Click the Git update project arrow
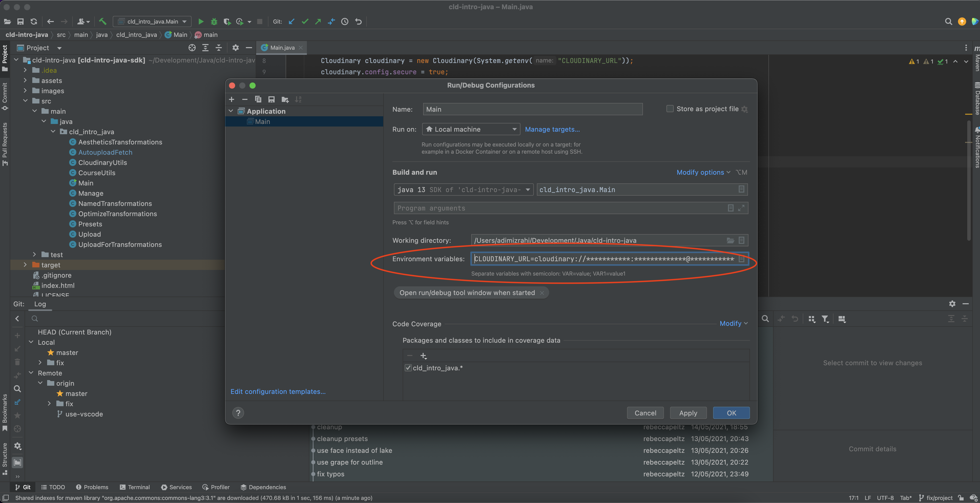Image resolution: width=980 pixels, height=503 pixels. [291, 22]
